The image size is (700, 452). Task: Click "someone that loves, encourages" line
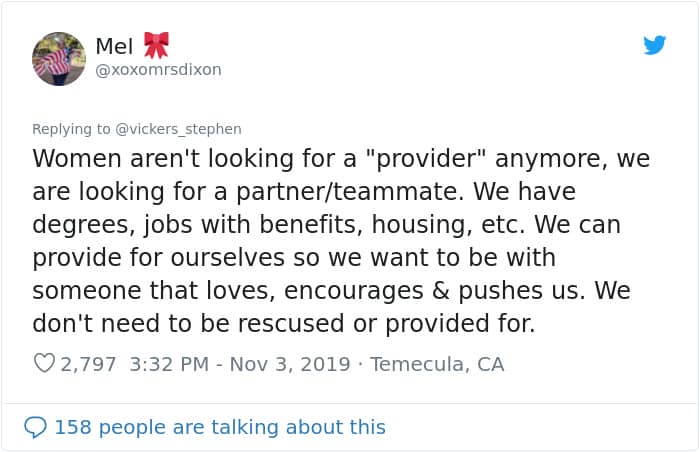[x=250, y=291]
